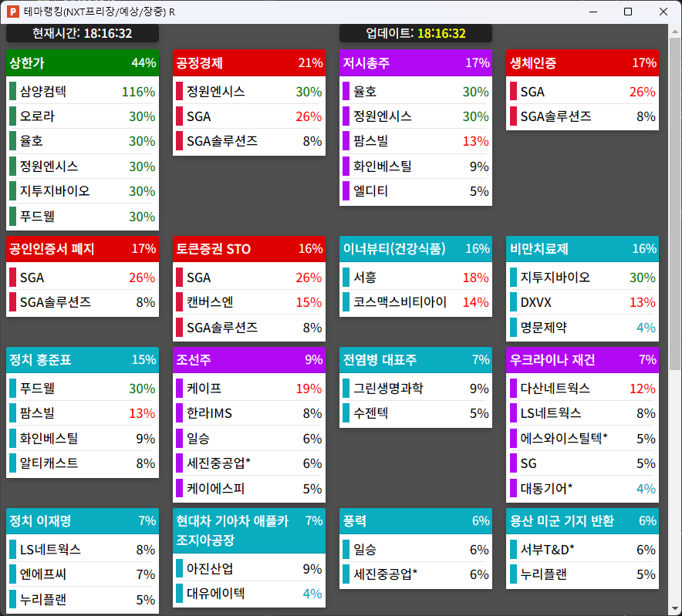Select 율호 in the 저시총주 card
Image resolution: width=682 pixels, height=616 pixels.
416,92
